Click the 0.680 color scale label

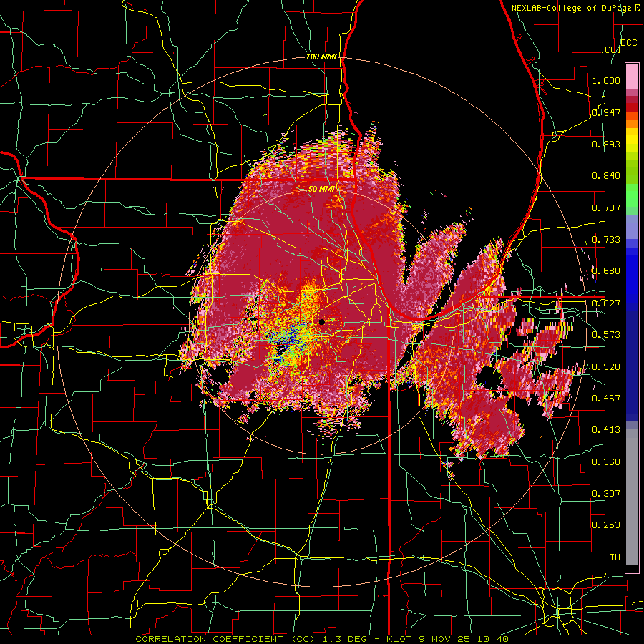tap(606, 271)
